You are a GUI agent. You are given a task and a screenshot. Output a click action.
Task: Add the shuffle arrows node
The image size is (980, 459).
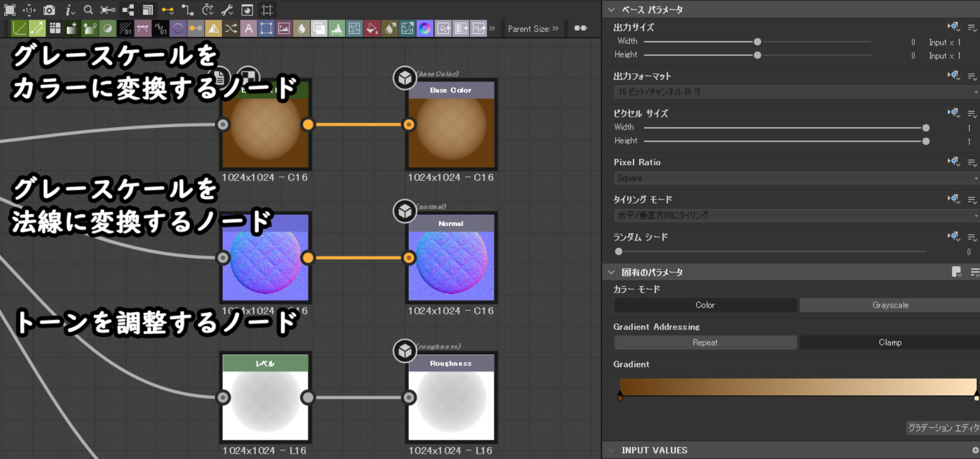tap(231, 28)
